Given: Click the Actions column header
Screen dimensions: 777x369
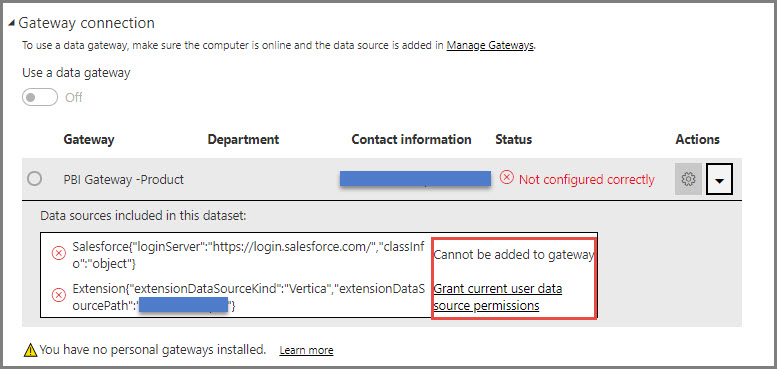Looking at the screenshot, I should pos(697,140).
